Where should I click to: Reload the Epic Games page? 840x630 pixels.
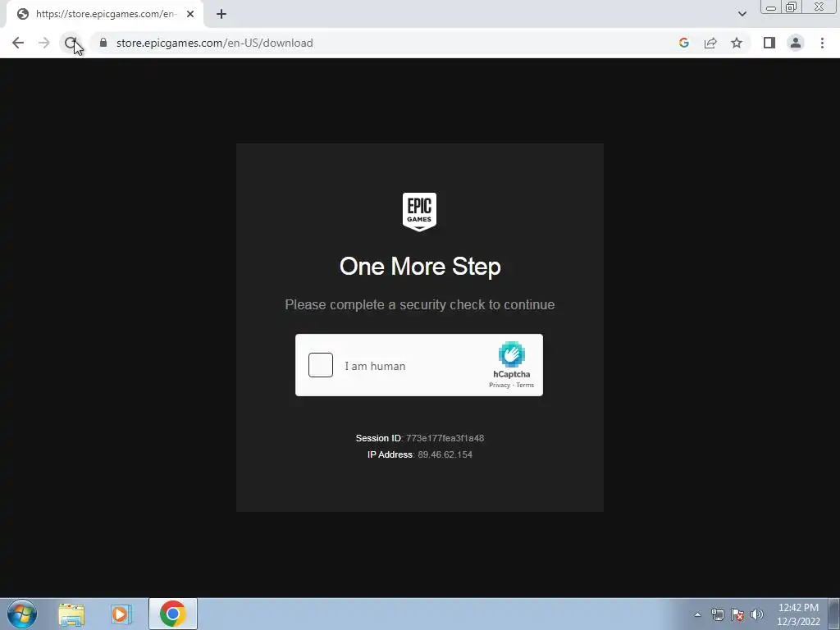click(71, 43)
